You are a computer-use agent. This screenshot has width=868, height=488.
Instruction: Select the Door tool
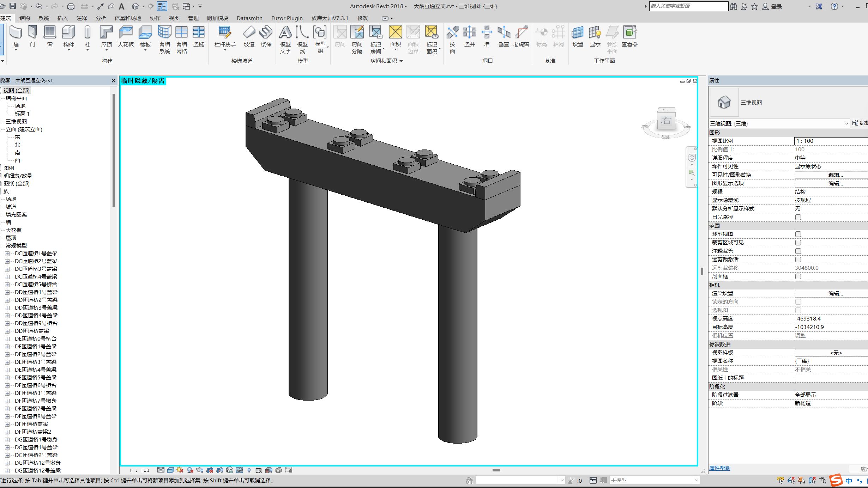point(32,35)
